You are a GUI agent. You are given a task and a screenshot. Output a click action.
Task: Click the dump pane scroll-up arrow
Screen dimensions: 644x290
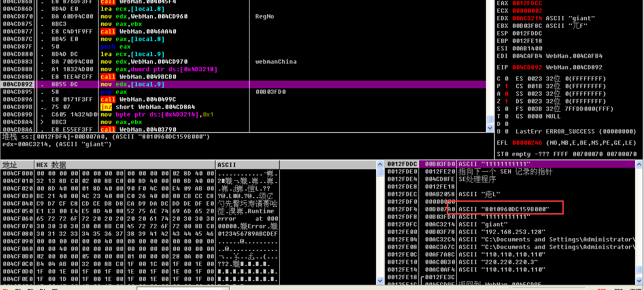[380, 164]
